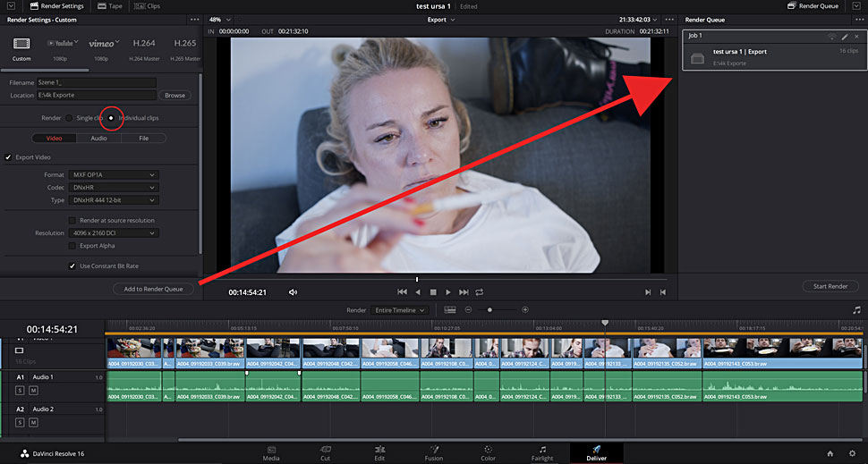Viewport: 868px width, 464px height.
Task: Mute viewer audio with speaker icon
Action: point(293,292)
